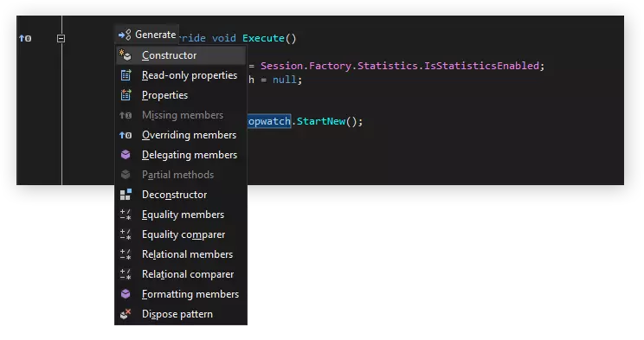Click the Constructor icon in Generate menu

tap(126, 55)
